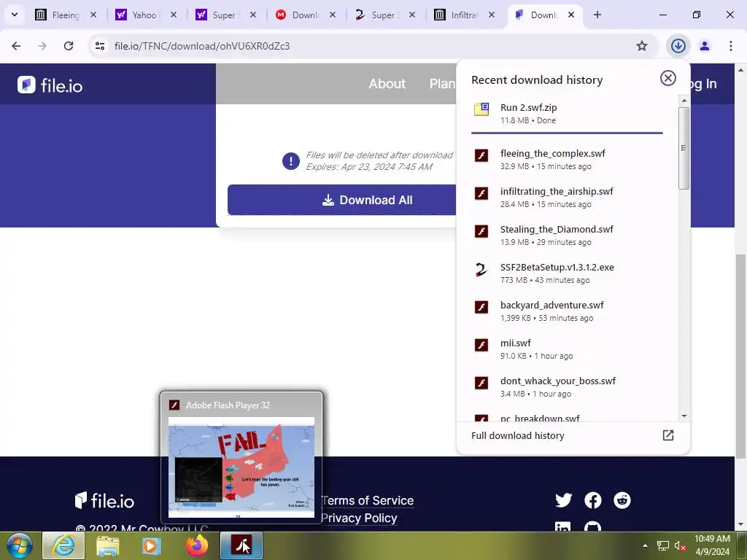Screen dimensions: 747x560
Task: Click the file.io header logo
Action: coord(50,85)
